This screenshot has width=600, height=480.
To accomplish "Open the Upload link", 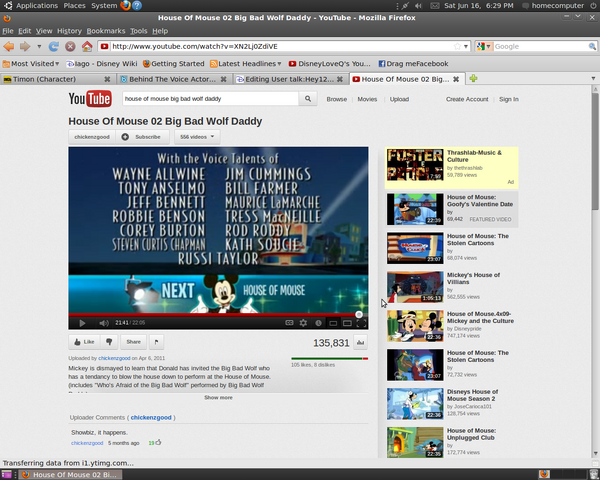I will [x=399, y=99].
